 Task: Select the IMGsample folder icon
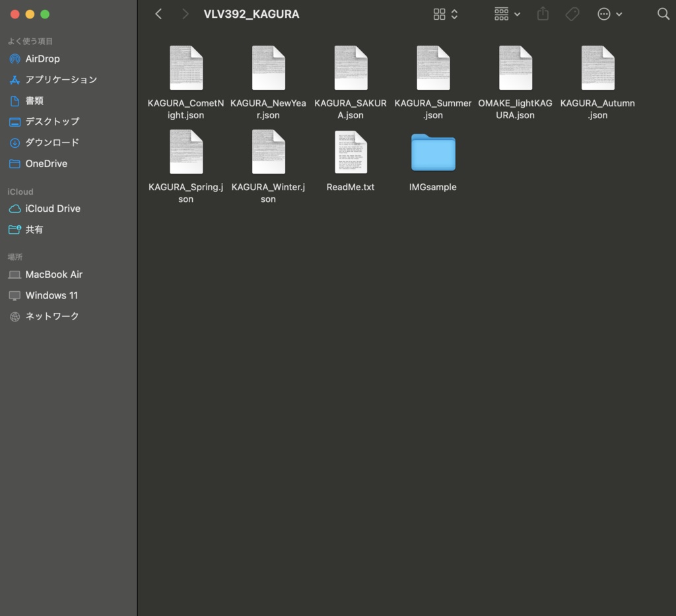(x=433, y=152)
